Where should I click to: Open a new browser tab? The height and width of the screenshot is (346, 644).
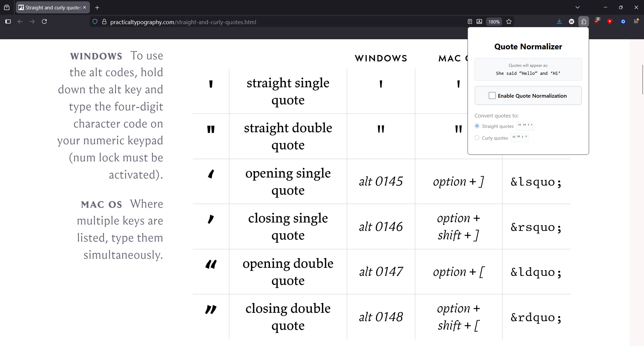coord(97,7)
